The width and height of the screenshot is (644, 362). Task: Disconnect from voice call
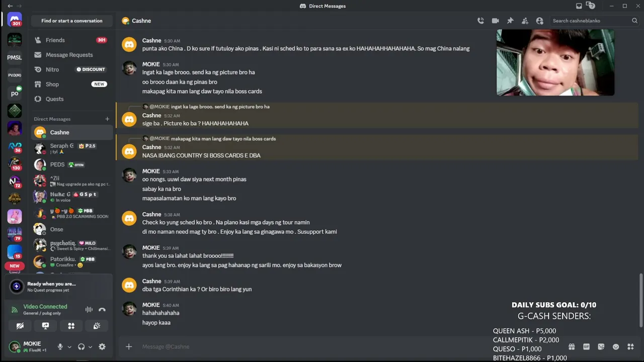102,310
